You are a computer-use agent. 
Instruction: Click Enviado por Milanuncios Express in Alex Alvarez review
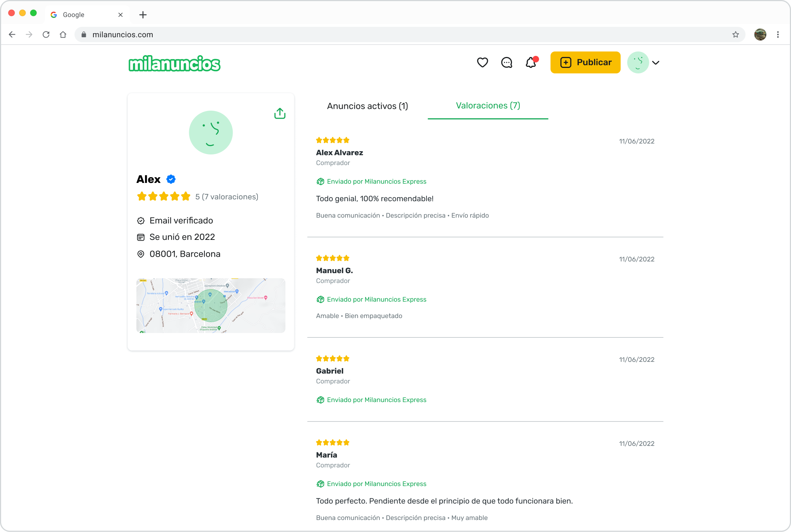377,181
